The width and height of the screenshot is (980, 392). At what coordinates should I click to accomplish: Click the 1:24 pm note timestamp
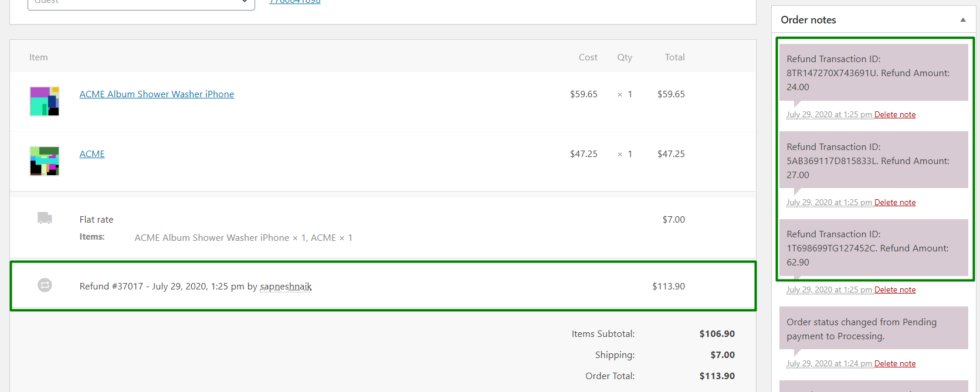[829, 364]
